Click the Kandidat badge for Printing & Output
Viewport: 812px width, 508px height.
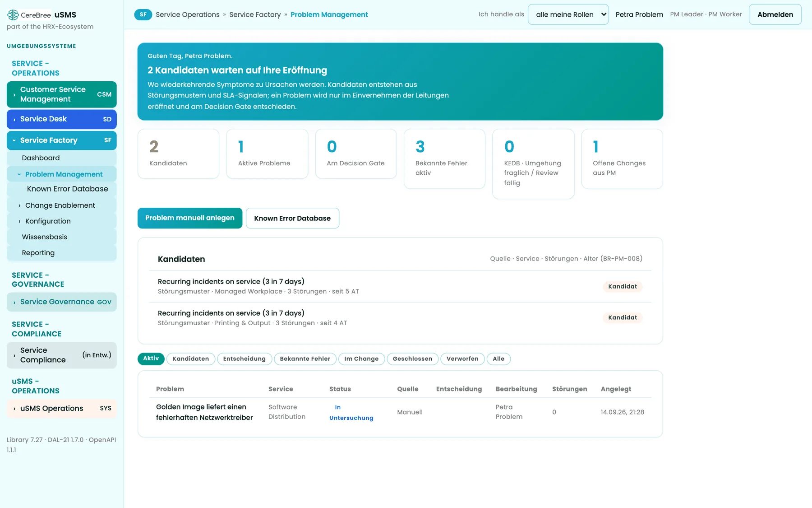623,317
